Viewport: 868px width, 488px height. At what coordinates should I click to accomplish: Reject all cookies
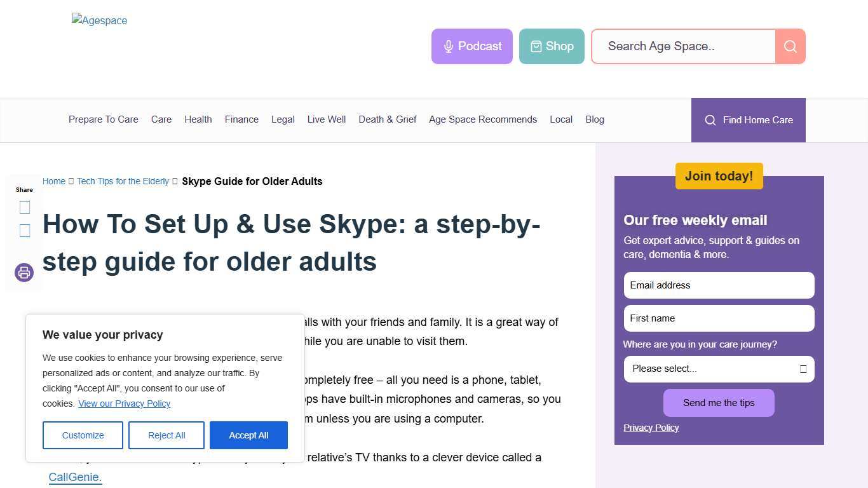click(x=166, y=435)
